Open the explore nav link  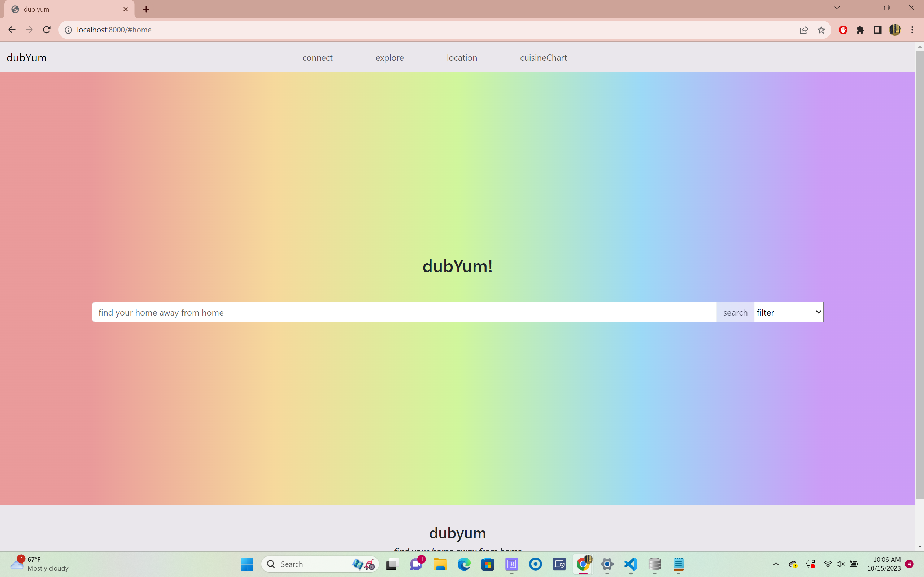coord(389,58)
